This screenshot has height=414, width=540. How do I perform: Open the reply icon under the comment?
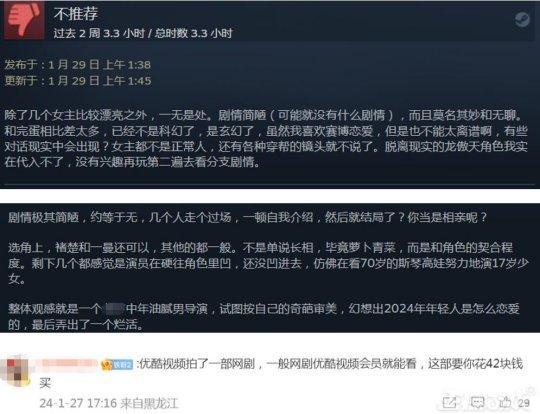pos(477,403)
